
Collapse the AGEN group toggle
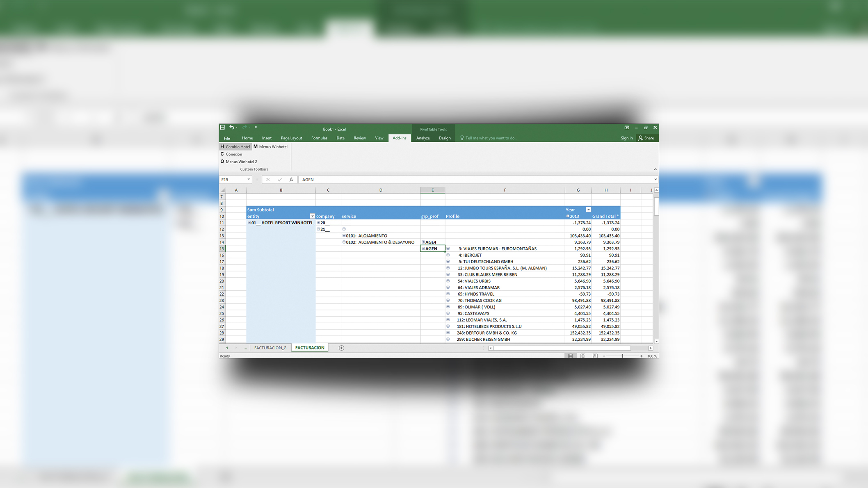(x=423, y=249)
